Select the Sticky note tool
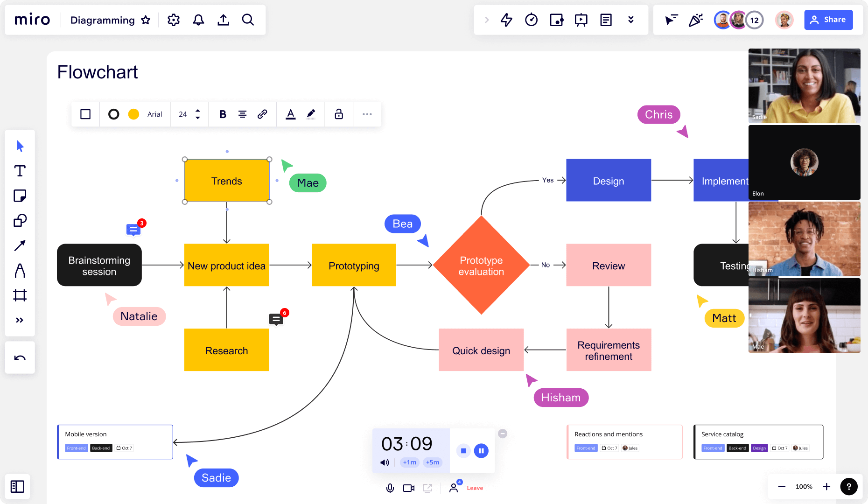 click(20, 196)
